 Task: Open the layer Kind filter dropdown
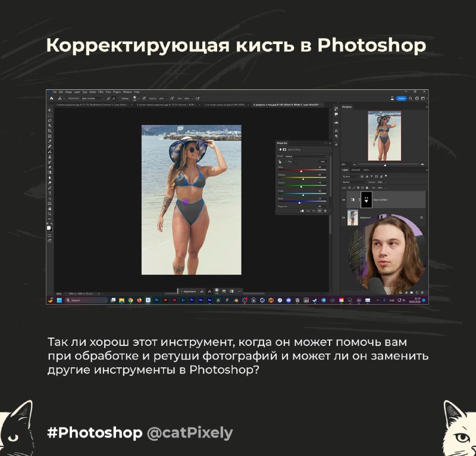(x=350, y=176)
